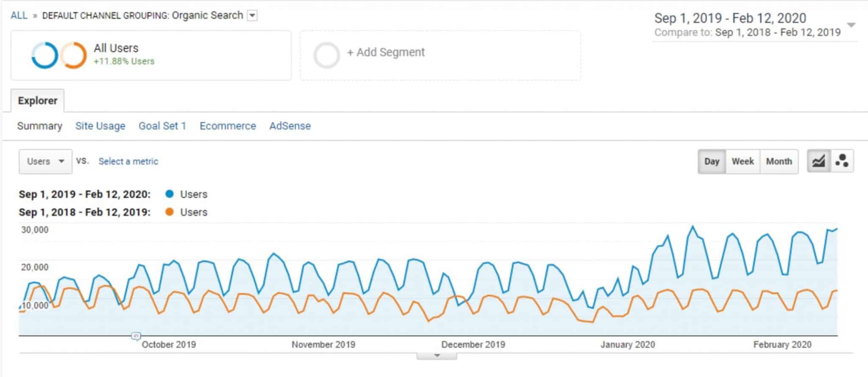Click the ALL breadcrumb link
Screen dimensions: 868x377
click(x=19, y=16)
